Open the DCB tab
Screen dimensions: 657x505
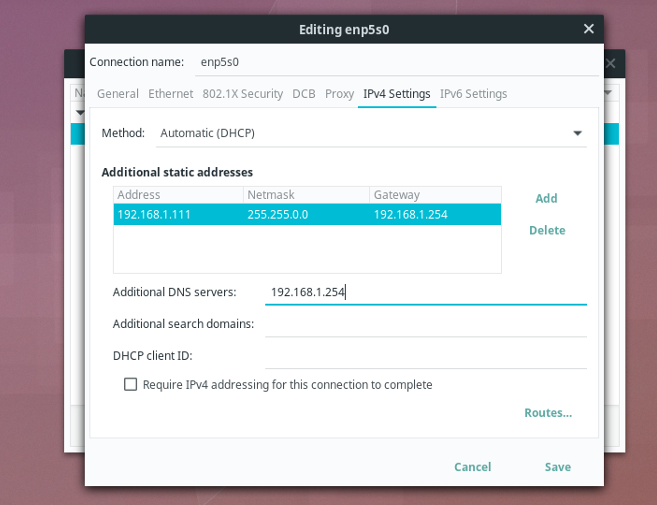click(304, 93)
